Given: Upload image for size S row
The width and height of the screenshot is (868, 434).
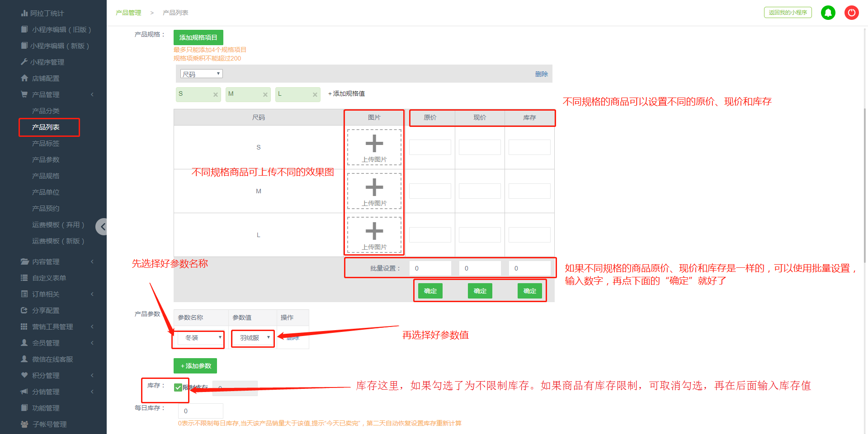Looking at the screenshot, I should [374, 147].
